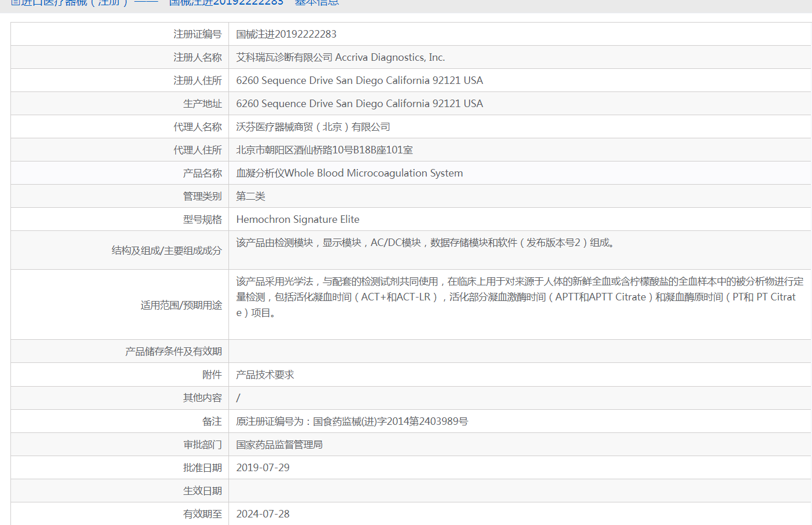Click the 型号规格 label
This screenshot has height=525, width=812.
(x=202, y=219)
